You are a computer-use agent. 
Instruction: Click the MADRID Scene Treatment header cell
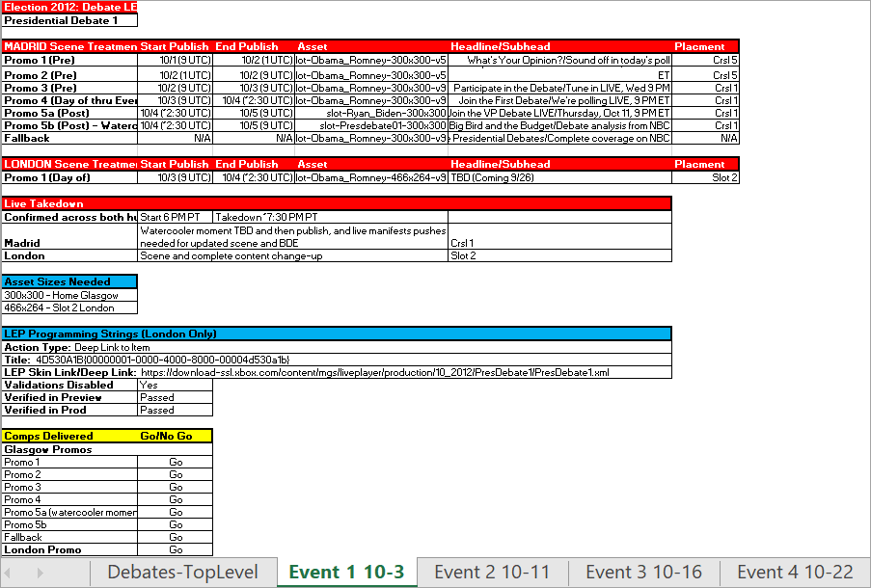click(x=69, y=46)
